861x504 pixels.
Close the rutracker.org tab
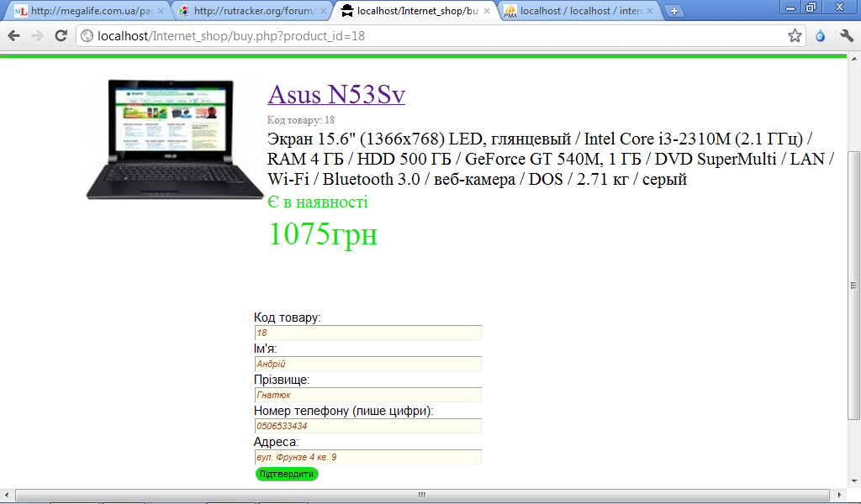tap(324, 10)
